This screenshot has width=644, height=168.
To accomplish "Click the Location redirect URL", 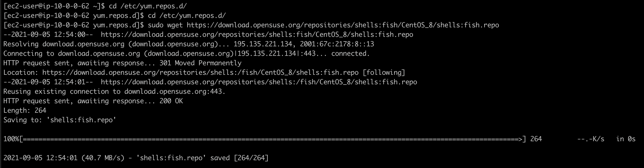I will tap(200, 73).
